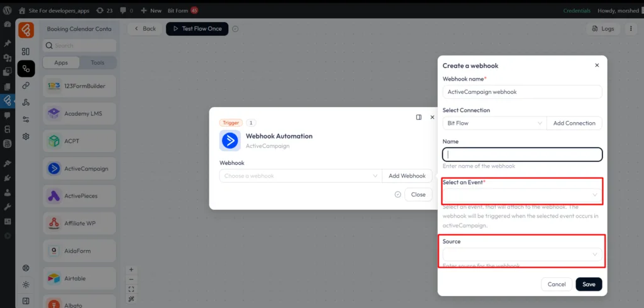Open the settings gear icon in Bit Flow sidebar

pyautogui.click(x=26, y=136)
